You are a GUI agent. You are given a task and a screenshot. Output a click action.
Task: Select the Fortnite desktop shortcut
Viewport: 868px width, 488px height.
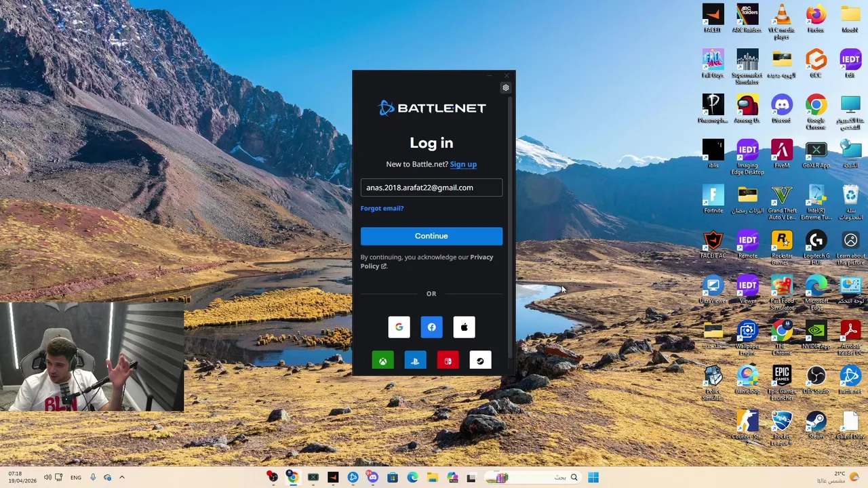(713, 199)
